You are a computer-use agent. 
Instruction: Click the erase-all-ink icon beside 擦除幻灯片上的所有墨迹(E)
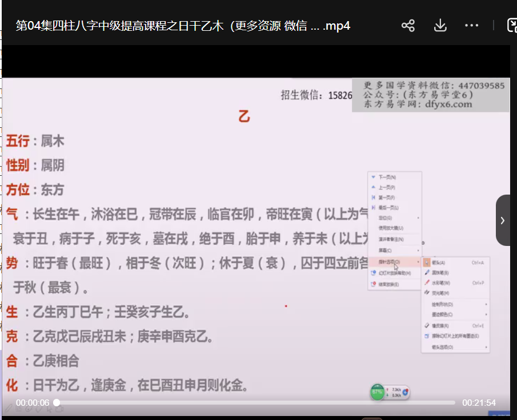click(x=427, y=336)
